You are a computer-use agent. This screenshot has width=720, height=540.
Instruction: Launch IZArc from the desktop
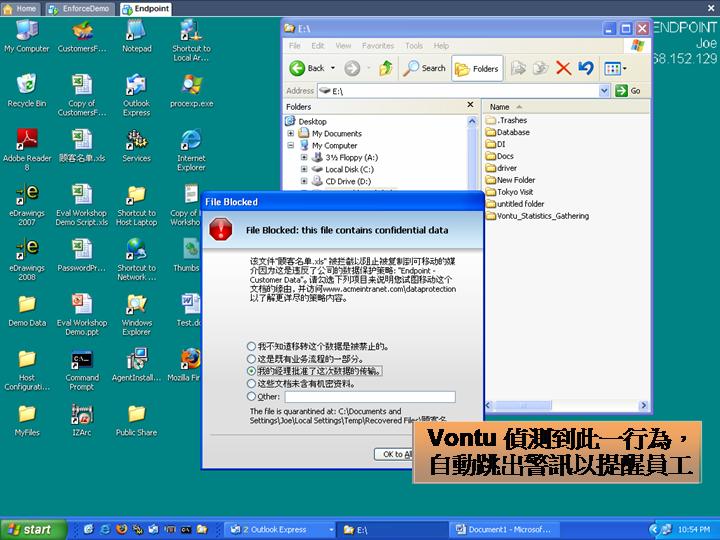(82, 420)
